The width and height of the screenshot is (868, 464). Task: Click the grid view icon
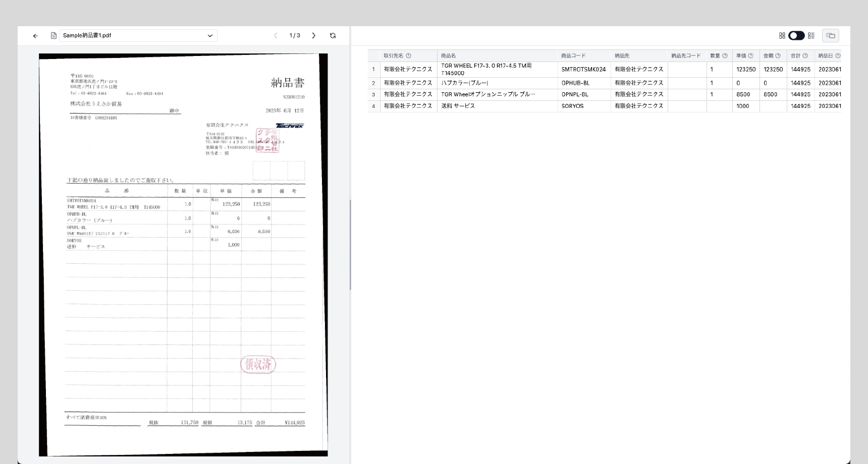click(x=782, y=36)
